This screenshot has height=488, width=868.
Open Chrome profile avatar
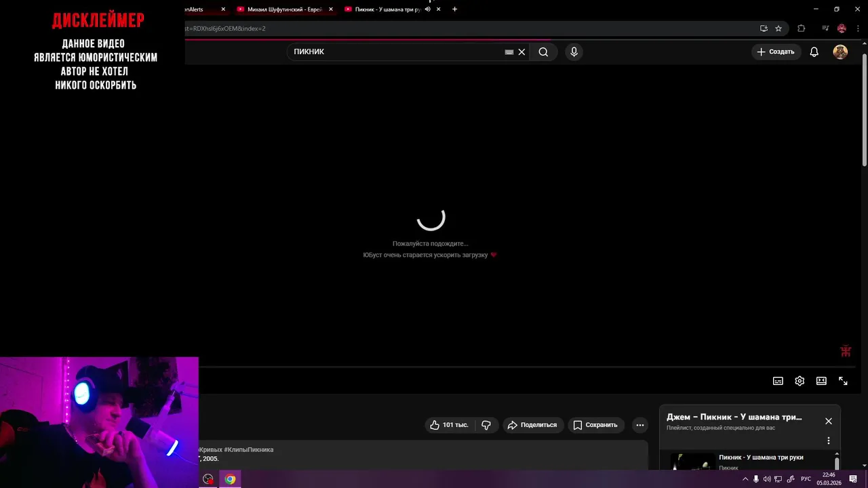point(842,28)
